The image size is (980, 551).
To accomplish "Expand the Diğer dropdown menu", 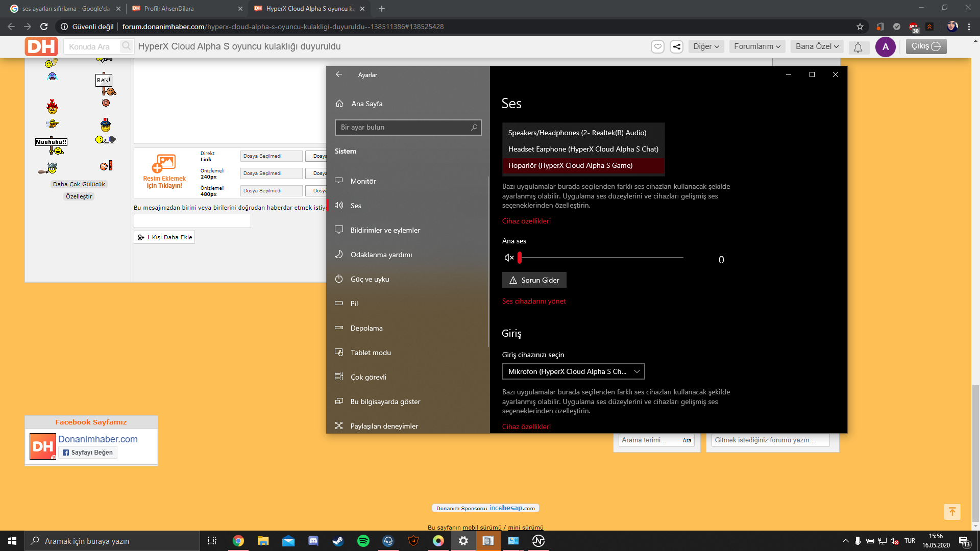I will 706,46.
